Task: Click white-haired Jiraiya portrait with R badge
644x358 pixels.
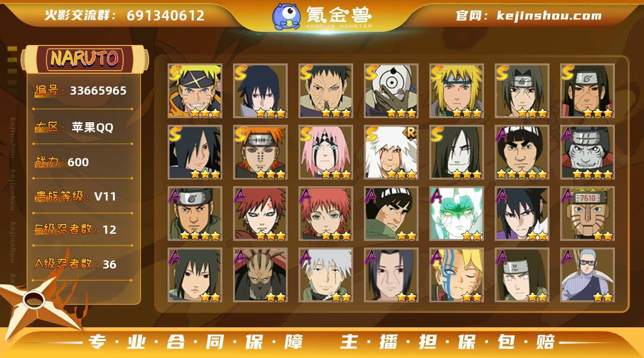Action: point(392,152)
